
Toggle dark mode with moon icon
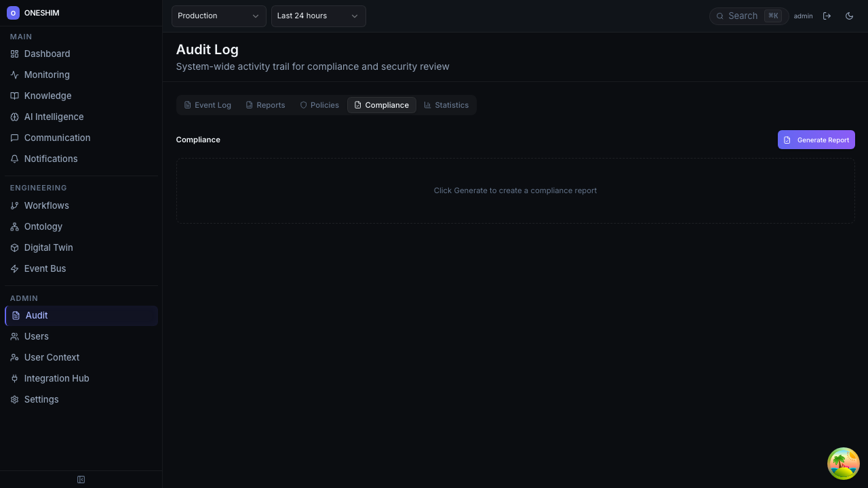click(849, 16)
